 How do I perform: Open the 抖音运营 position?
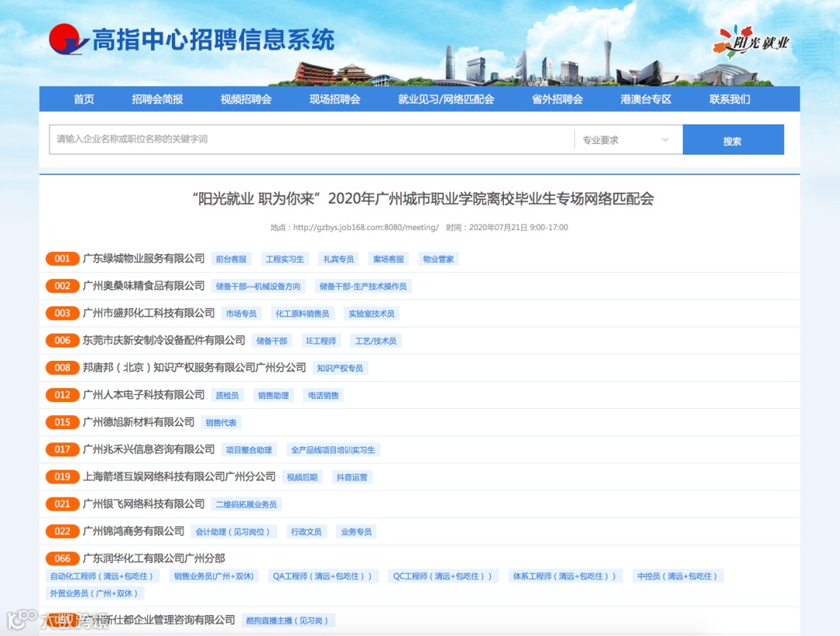(352, 477)
